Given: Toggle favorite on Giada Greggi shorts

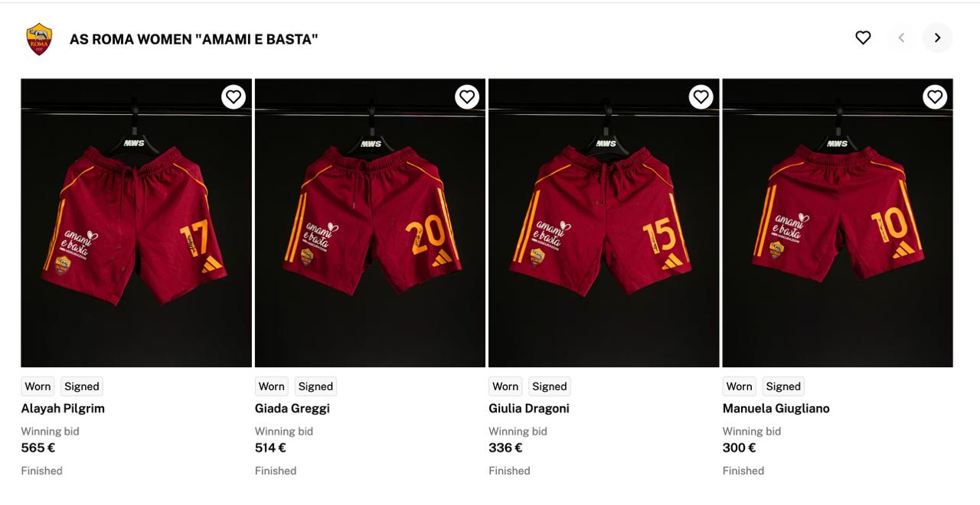Looking at the screenshot, I should click(467, 96).
